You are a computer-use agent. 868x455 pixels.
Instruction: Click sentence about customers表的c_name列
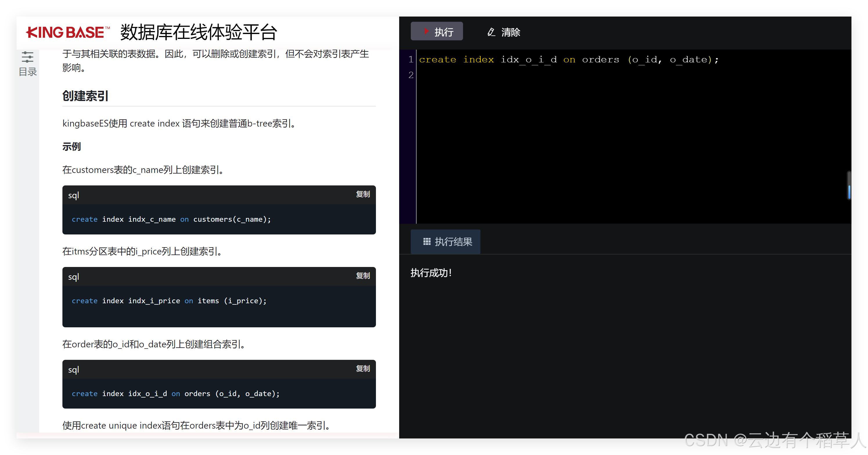click(x=143, y=170)
